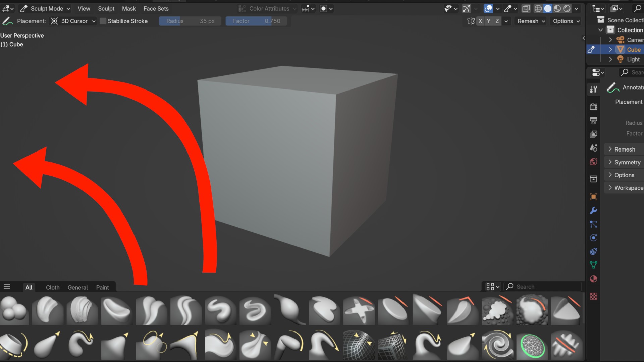Switch to rendered viewport shading
Image resolution: width=644 pixels, height=362 pixels.
(567, 9)
